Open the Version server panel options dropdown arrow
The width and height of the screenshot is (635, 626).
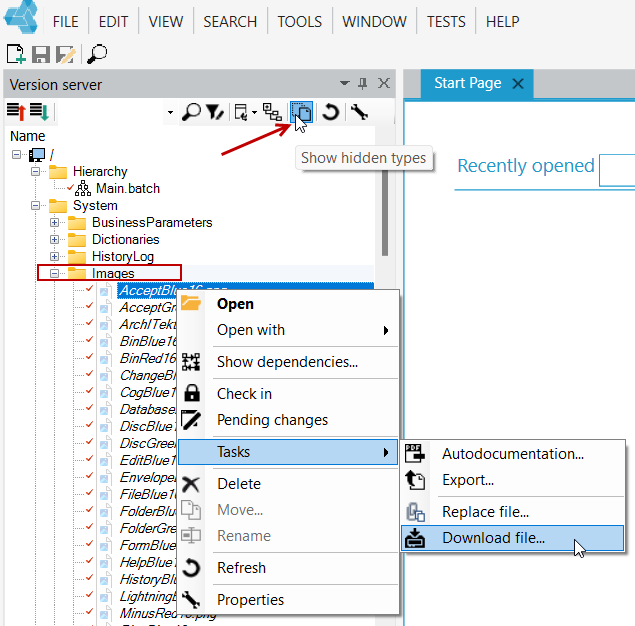coord(345,83)
